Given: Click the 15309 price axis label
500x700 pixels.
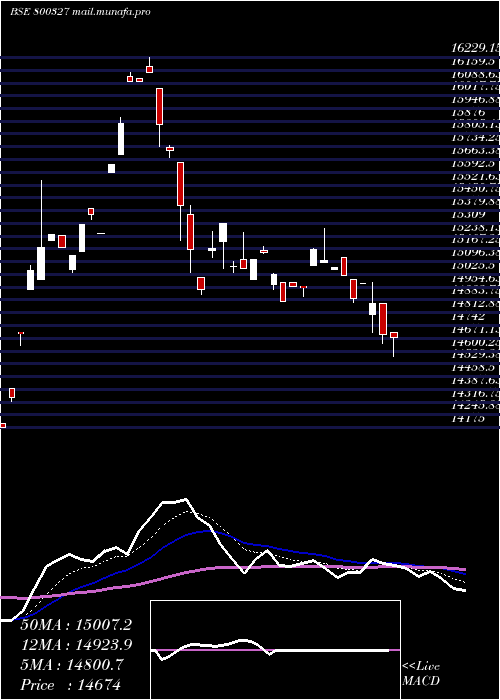Looking at the screenshot, I should point(469,215).
